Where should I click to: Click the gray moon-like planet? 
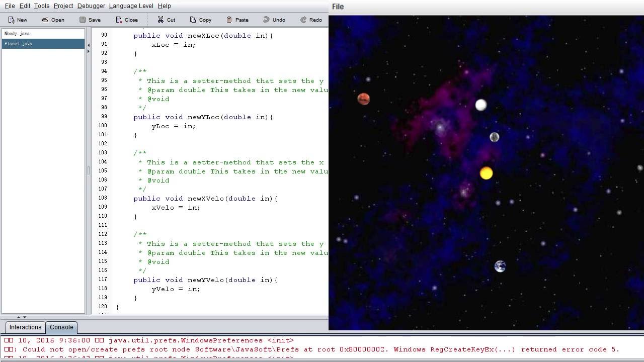[x=495, y=137]
